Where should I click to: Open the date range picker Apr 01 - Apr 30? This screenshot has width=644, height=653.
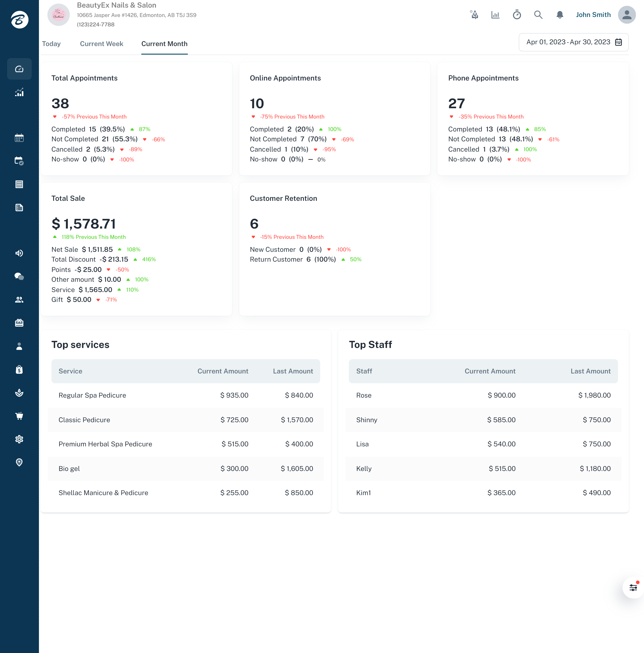pyautogui.click(x=573, y=42)
